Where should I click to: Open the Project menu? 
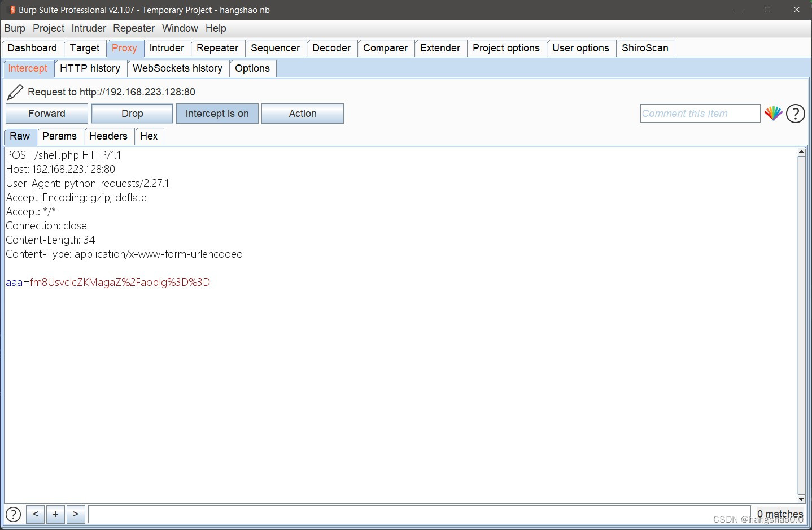[x=49, y=28]
